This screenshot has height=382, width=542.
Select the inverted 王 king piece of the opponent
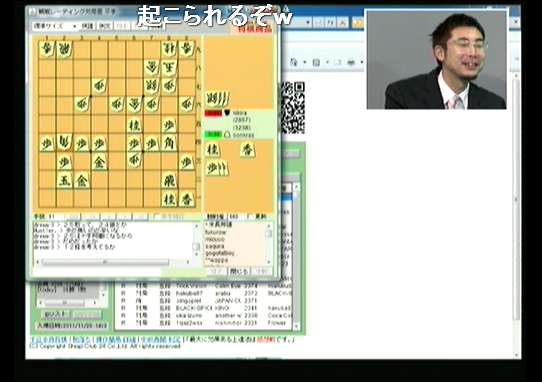[x=169, y=68]
